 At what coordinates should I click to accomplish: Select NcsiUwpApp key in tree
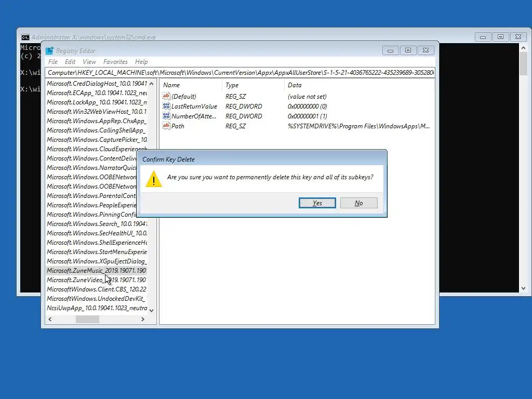tap(97, 308)
